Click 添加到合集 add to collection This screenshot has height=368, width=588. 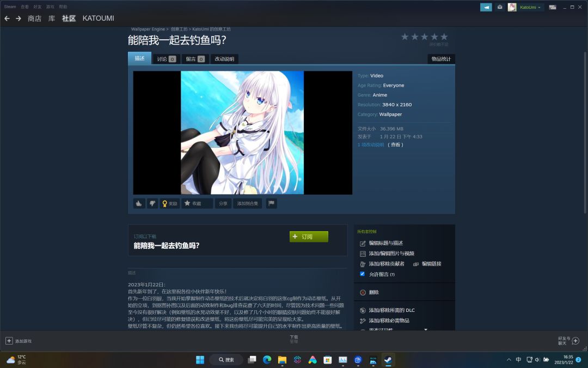click(248, 203)
